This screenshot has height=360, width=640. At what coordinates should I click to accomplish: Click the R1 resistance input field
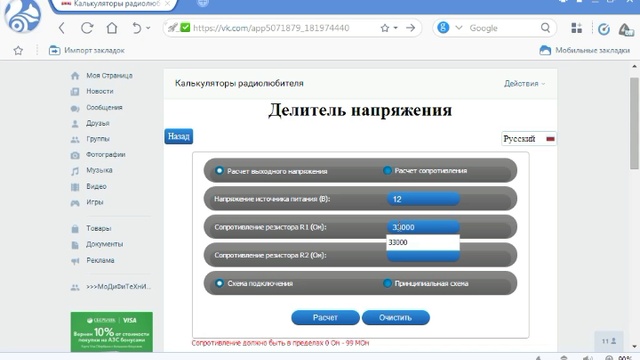click(423, 227)
